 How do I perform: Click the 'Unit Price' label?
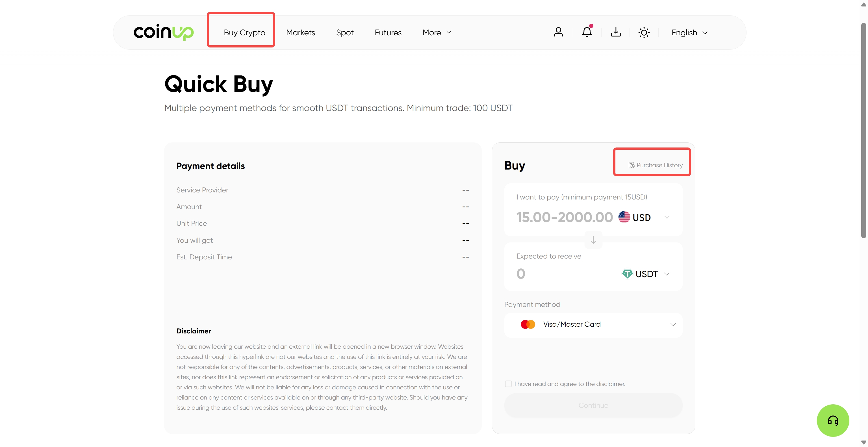coord(191,223)
